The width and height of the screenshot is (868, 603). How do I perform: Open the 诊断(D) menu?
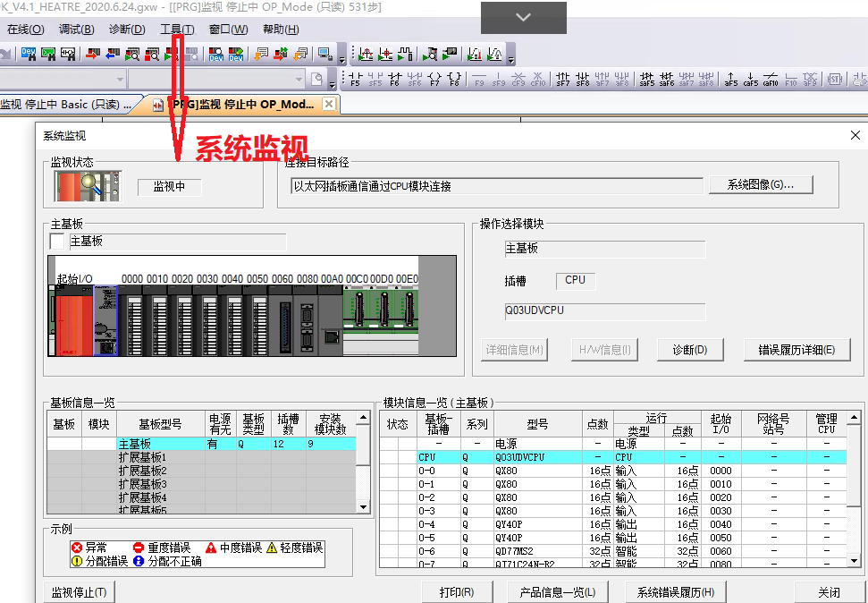click(x=127, y=30)
